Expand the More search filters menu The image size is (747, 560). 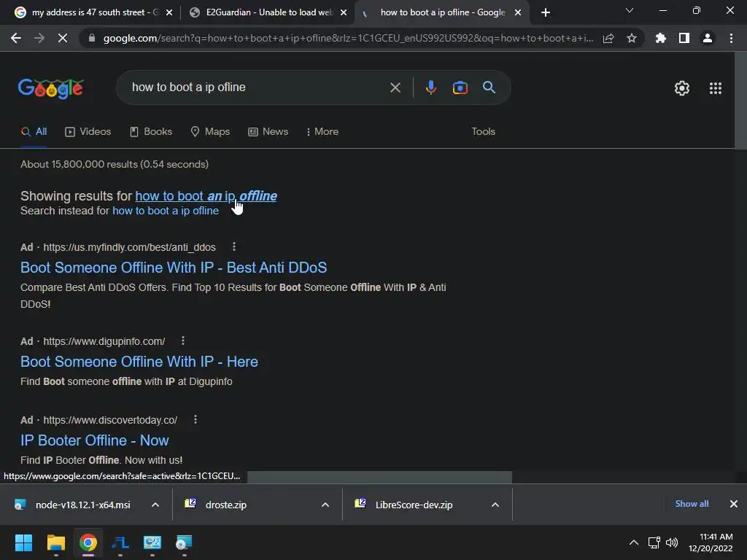point(322,131)
